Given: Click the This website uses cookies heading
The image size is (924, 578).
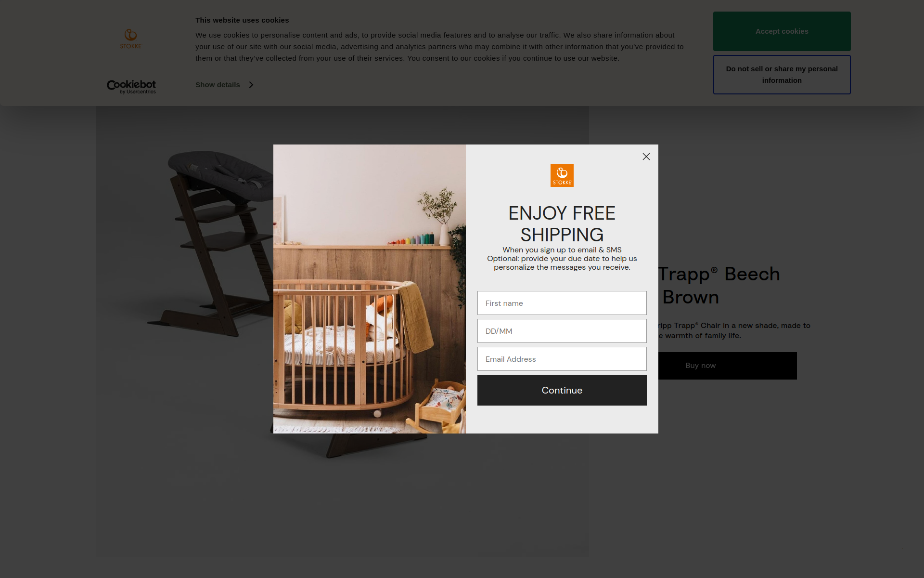Looking at the screenshot, I should coord(242,20).
